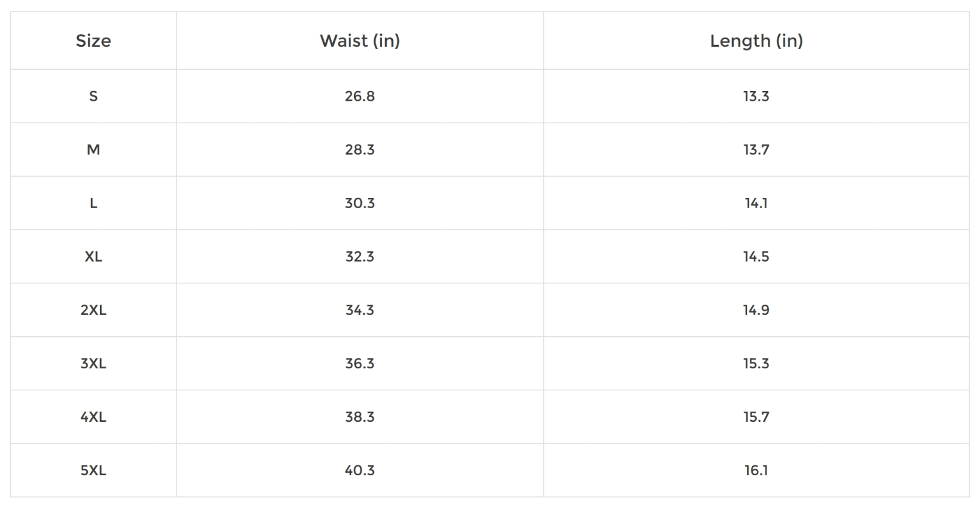Screen dimensions: 980x508
Task: Click the 16.1 length value
Action: click(756, 470)
